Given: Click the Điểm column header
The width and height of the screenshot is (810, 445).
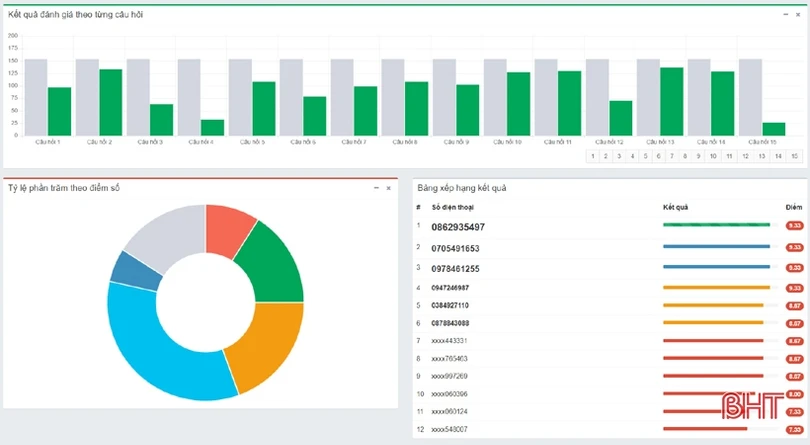Looking at the screenshot, I should point(793,207).
